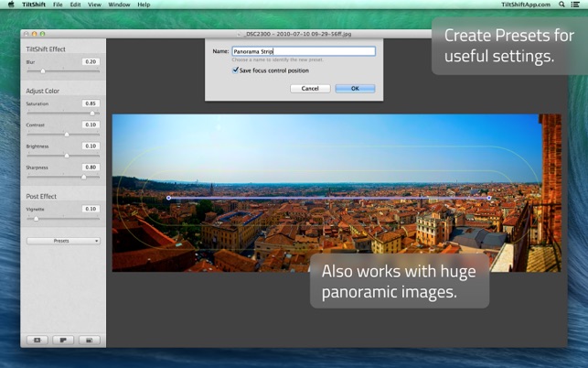
Task: Minimize the TiltShift window with yellow button
Action: [x=34, y=34]
